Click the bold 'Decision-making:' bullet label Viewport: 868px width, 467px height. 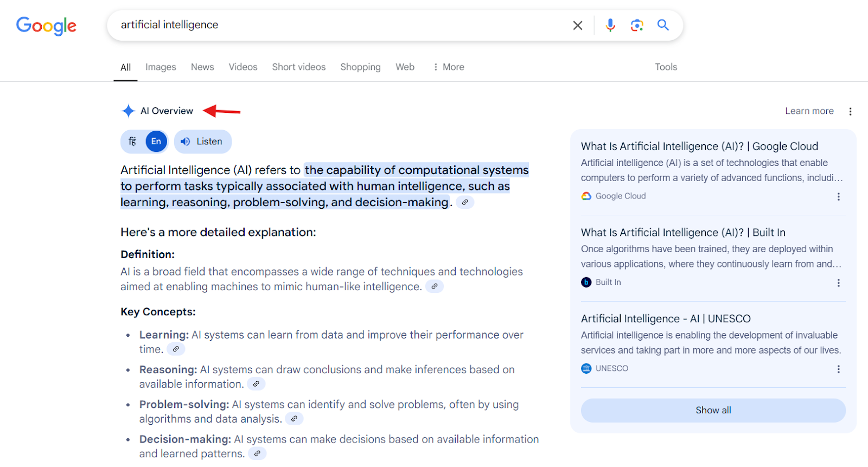tap(185, 439)
